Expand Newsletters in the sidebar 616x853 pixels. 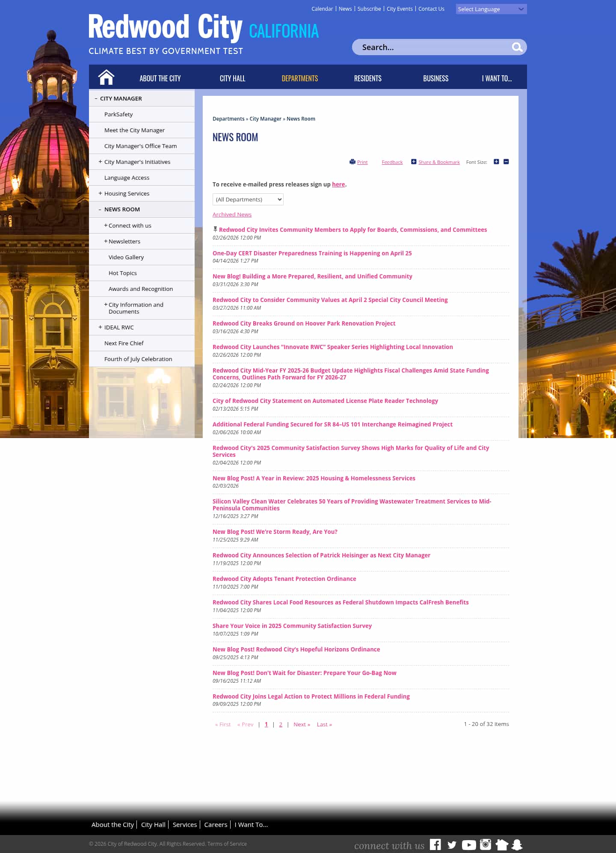coord(106,241)
